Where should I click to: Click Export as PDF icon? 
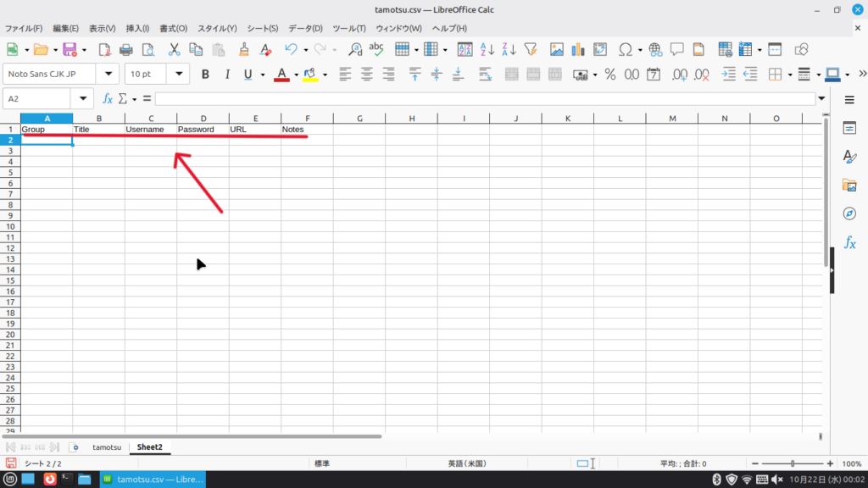tap(105, 49)
